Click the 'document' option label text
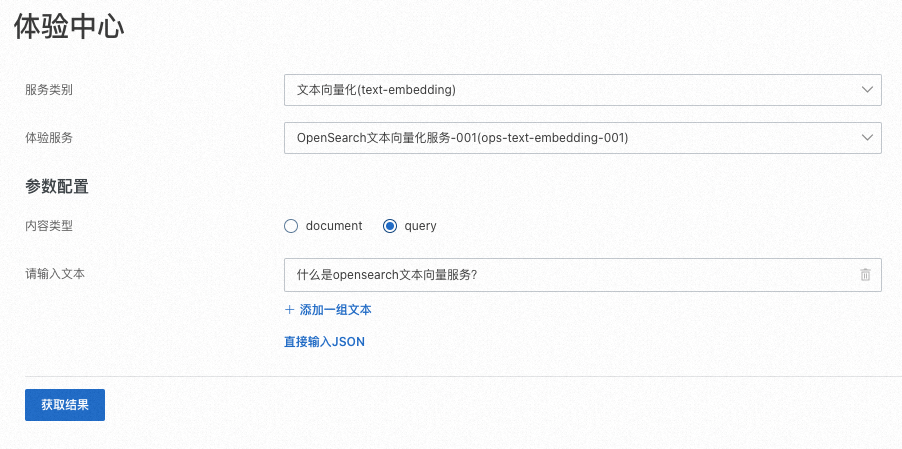 point(333,226)
